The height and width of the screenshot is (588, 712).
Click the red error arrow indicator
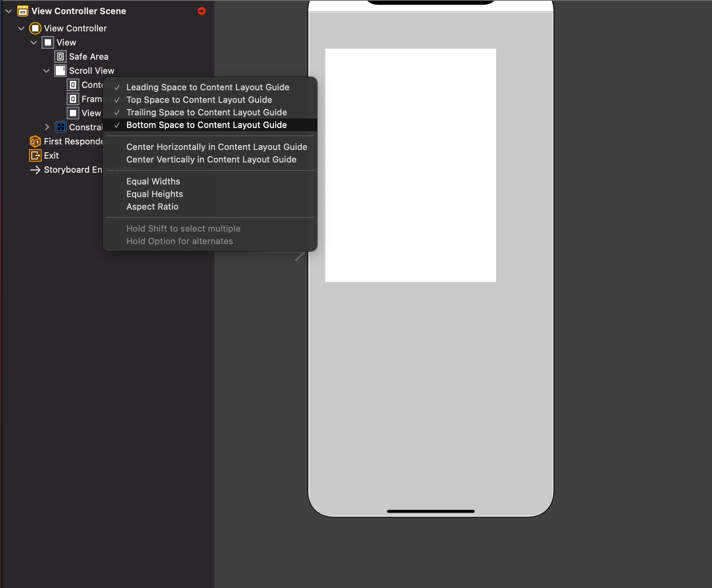click(202, 11)
